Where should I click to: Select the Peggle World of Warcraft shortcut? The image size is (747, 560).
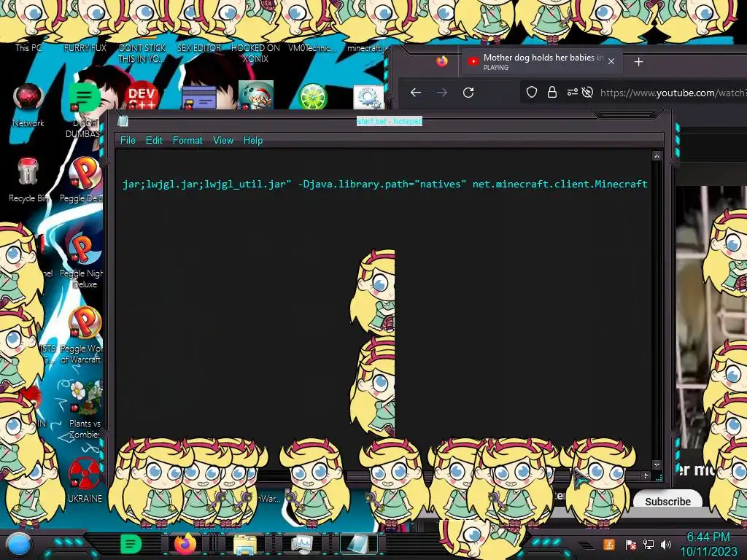(x=85, y=335)
